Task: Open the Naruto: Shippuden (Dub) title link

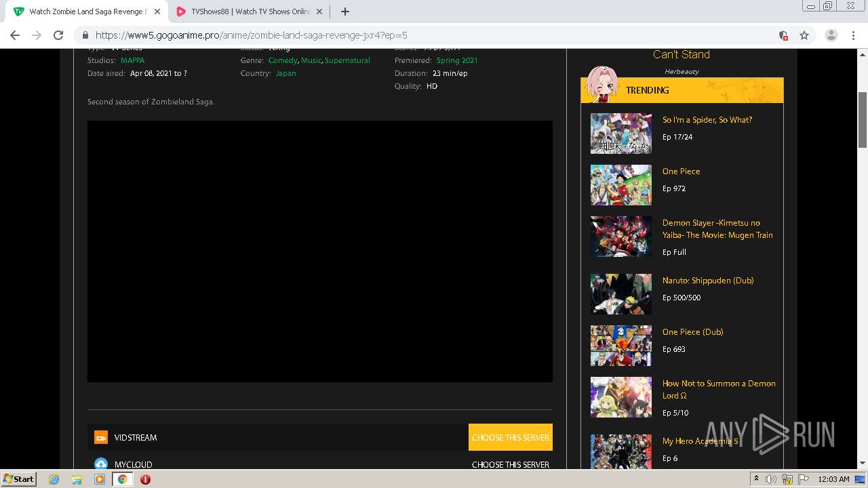Action: 708,281
